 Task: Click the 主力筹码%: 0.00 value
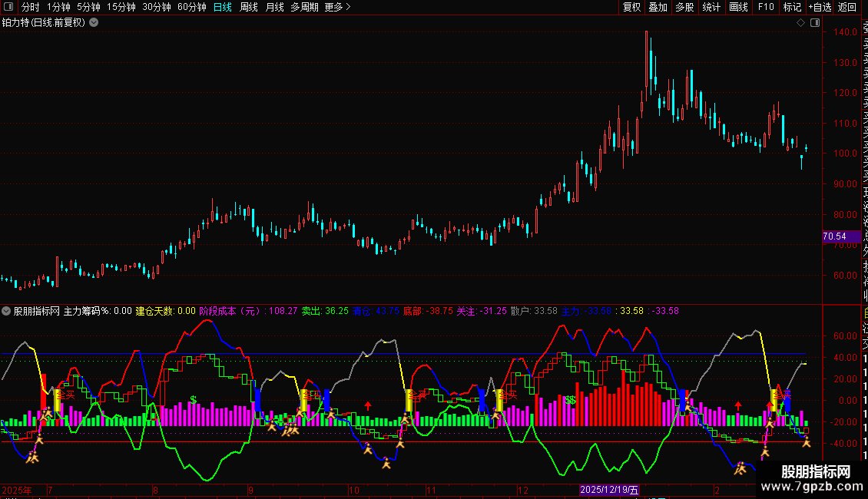(98, 311)
